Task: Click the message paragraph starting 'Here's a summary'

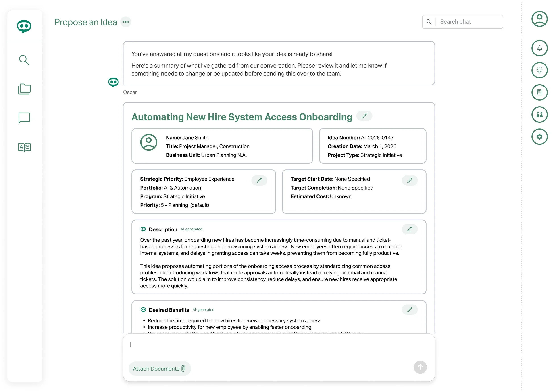Action: (x=259, y=70)
